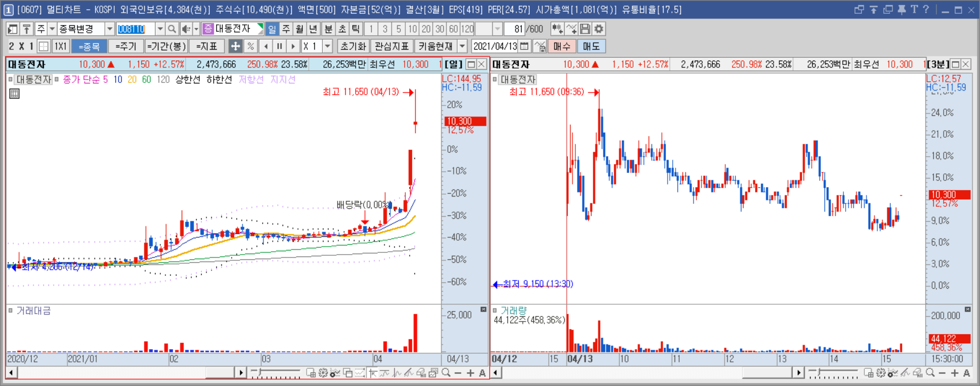The width and height of the screenshot is (980, 386).
Task: Select the 월 monthly period tab
Action: coord(300,29)
